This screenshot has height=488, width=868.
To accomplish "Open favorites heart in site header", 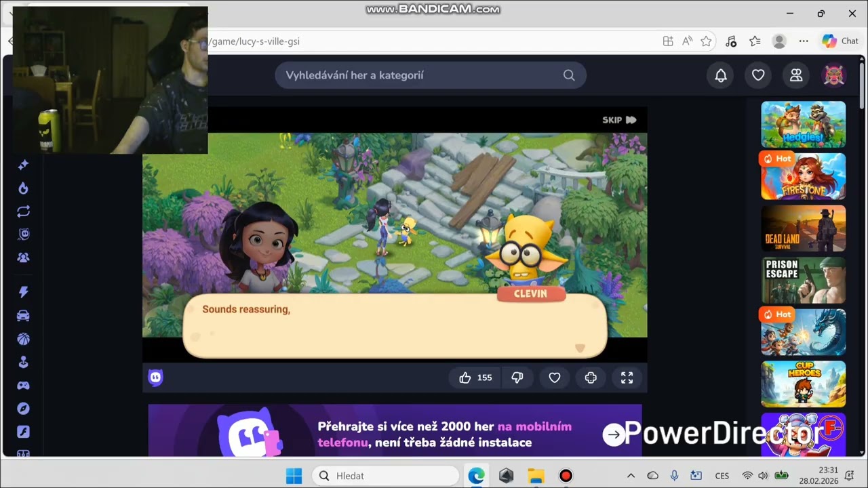I will pos(758,75).
